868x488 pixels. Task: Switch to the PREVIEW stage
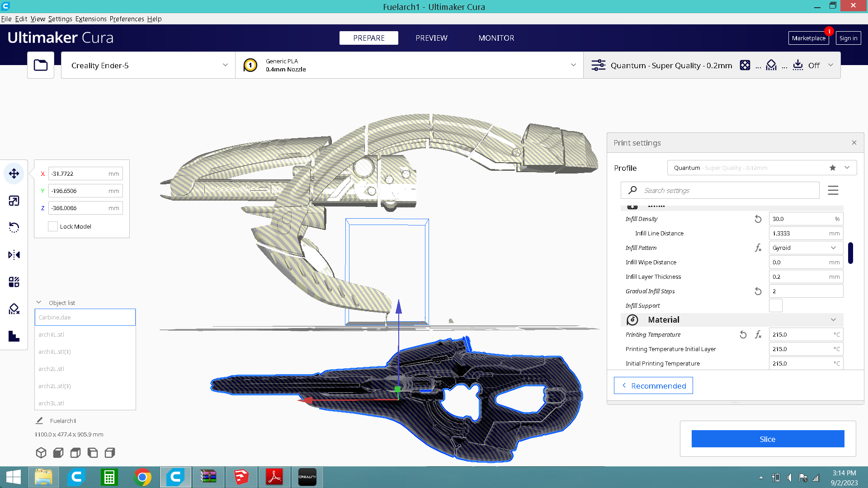point(431,38)
